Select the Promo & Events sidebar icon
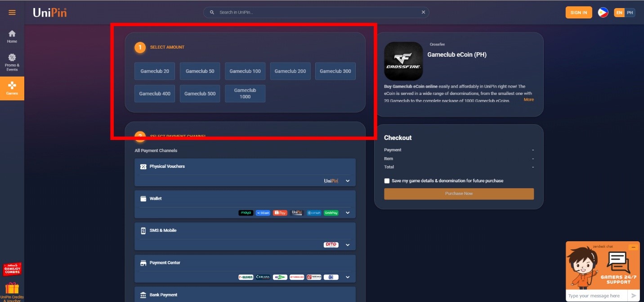Image resolution: width=644 pixels, height=302 pixels. tap(12, 61)
